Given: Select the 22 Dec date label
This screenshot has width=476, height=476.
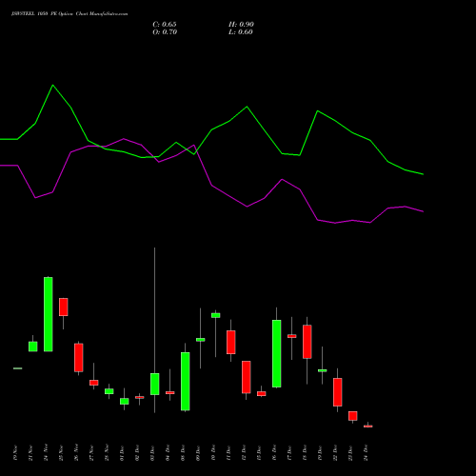Looking at the screenshot, I should tap(335, 453).
